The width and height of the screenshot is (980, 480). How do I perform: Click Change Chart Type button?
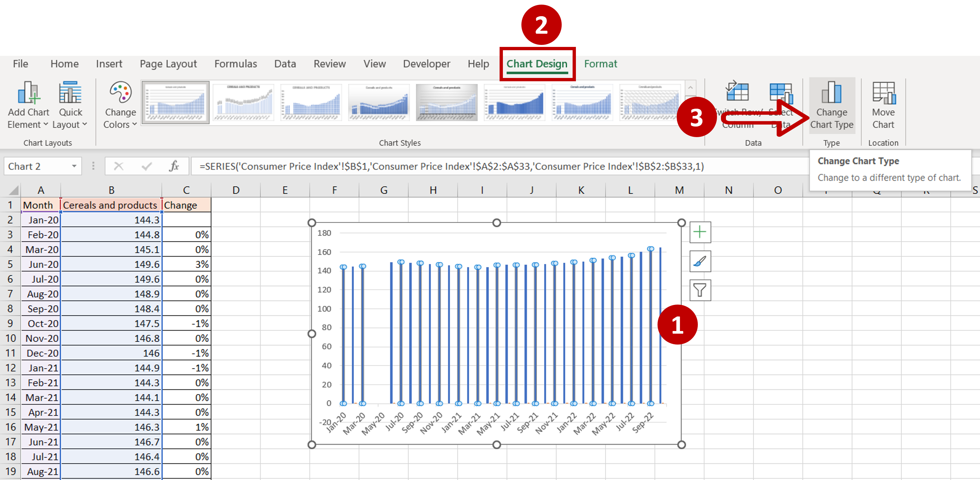click(x=832, y=105)
